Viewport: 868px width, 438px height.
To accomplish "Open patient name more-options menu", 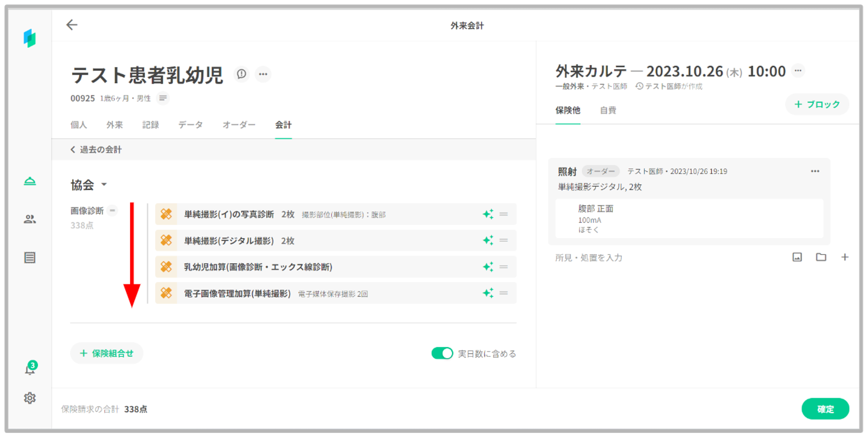I will tap(263, 74).
